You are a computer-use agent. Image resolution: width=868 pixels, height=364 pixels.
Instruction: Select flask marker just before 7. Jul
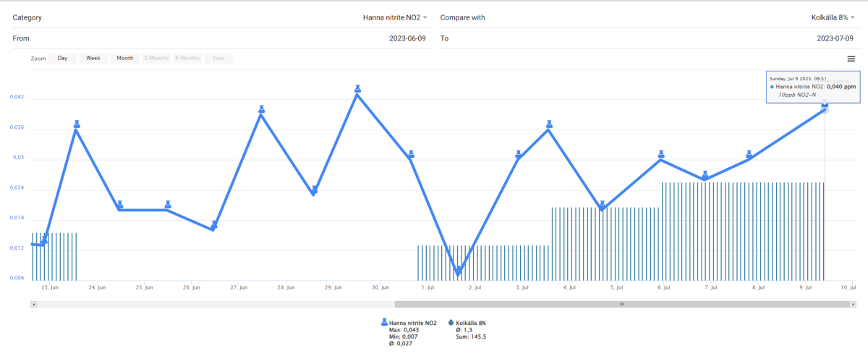pyautogui.click(x=705, y=174)
